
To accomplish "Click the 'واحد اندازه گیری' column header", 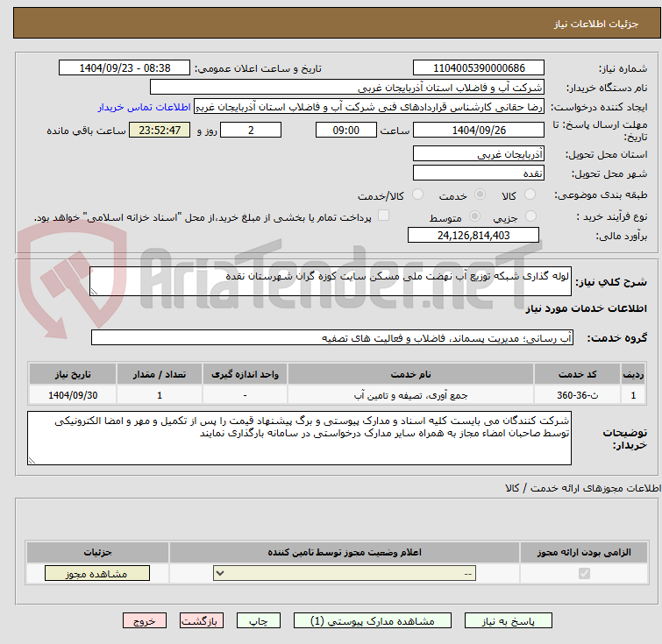I will click(245, 374).
